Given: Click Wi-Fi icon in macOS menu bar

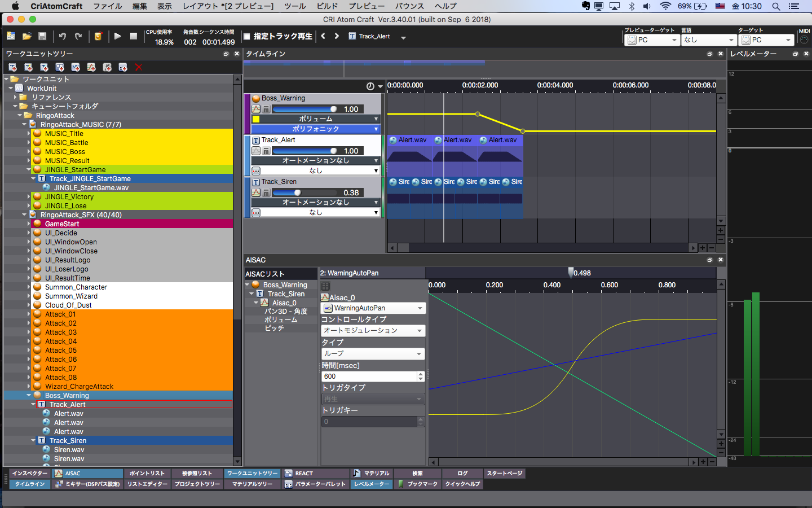Looking at the screenshot, I should point(665,6).
